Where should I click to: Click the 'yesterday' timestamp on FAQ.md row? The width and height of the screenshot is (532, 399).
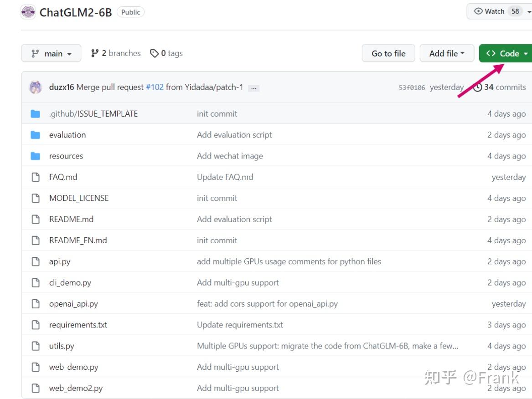click(509, 177)
